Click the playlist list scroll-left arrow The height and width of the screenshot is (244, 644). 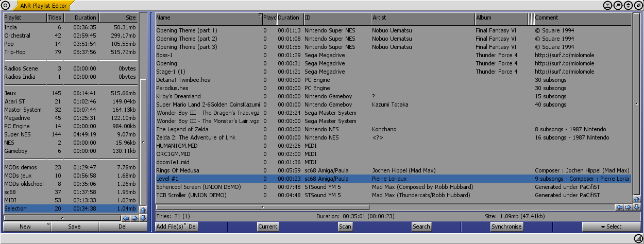pos(126,218)
